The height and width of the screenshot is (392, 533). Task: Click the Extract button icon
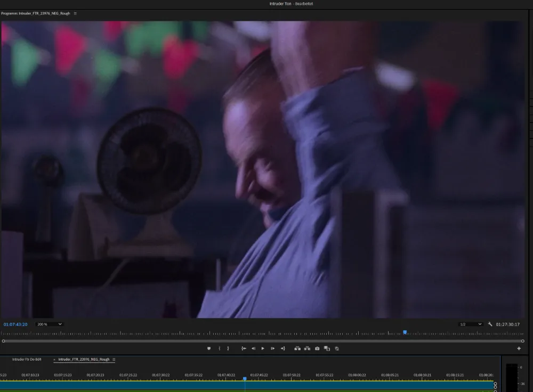point(307,348)
